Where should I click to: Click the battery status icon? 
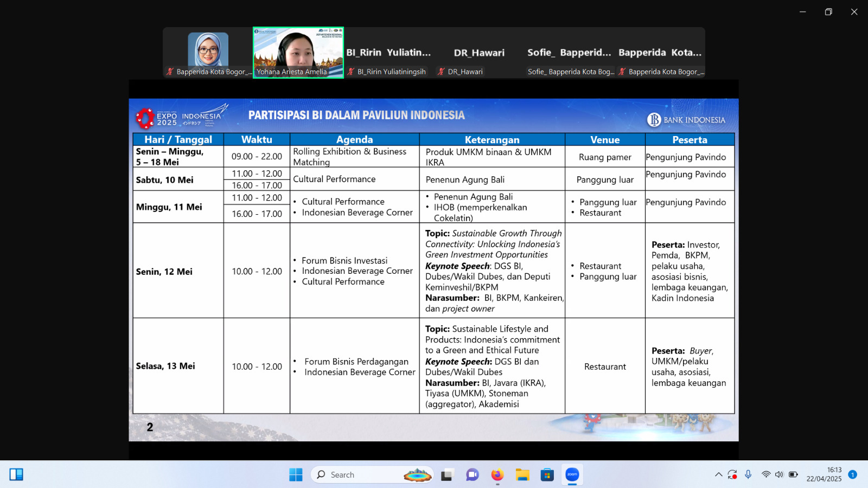(793, 474)
